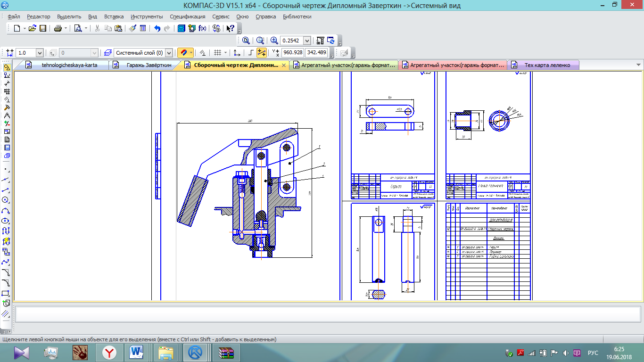Toggle the grid display button

coord(217,53)
